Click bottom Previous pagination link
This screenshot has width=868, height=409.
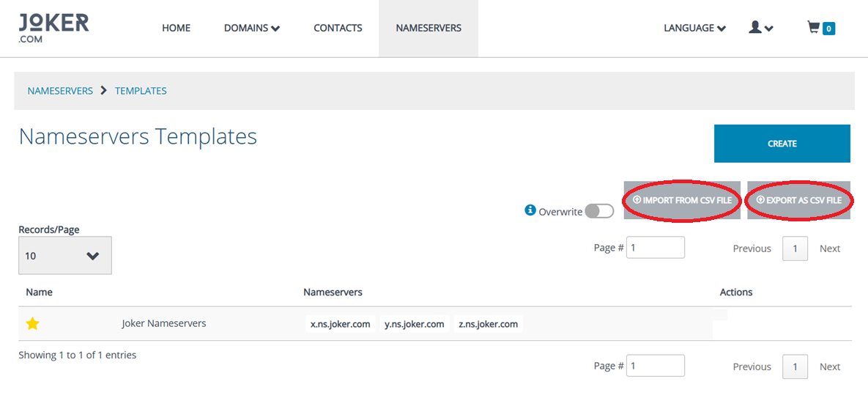(752, 366)
